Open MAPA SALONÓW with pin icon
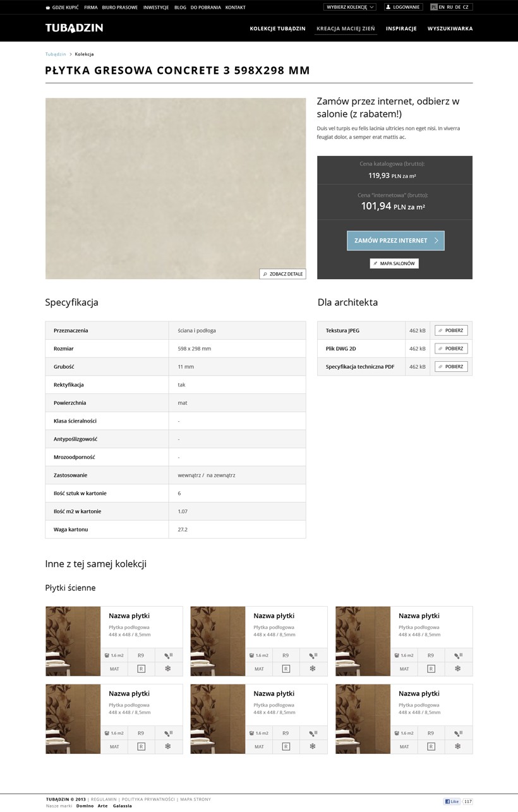This screenshot has height=812, width=518. coord(394,263)
